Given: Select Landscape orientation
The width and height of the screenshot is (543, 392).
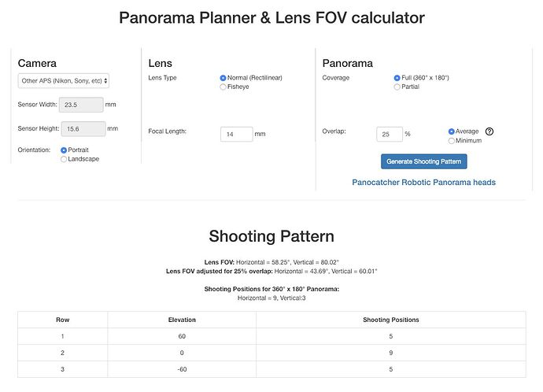Looking at the screenshot, I should [64, 159].
